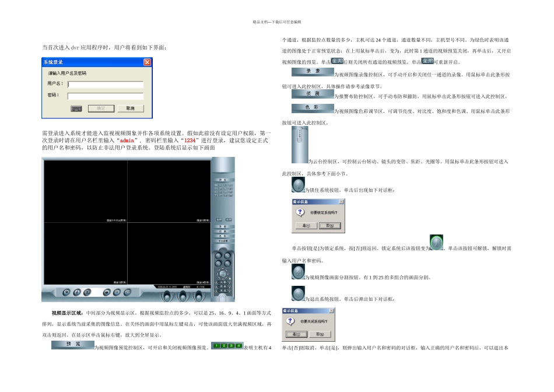Click the green-ringed locked system icon

[436, 243]
